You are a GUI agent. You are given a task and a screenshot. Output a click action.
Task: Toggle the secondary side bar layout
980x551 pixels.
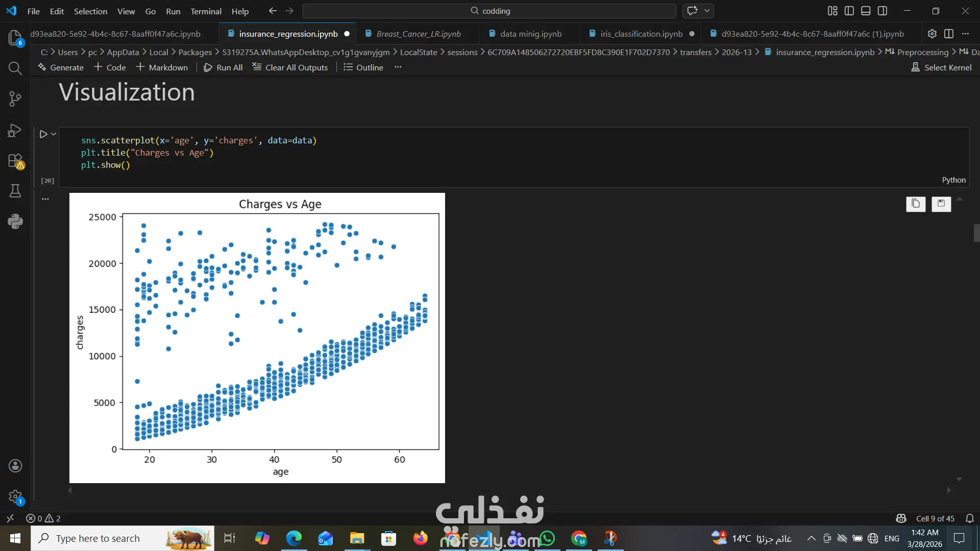point(883,11)
